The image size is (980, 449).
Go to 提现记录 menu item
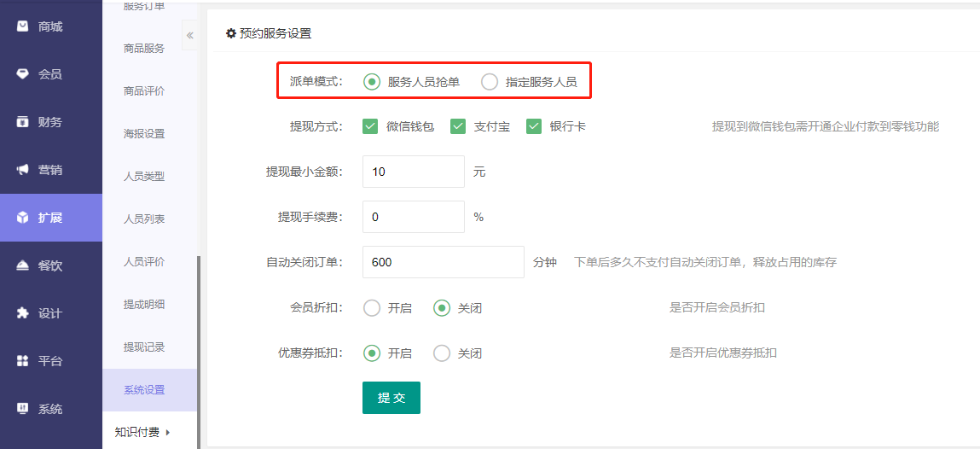144,347
